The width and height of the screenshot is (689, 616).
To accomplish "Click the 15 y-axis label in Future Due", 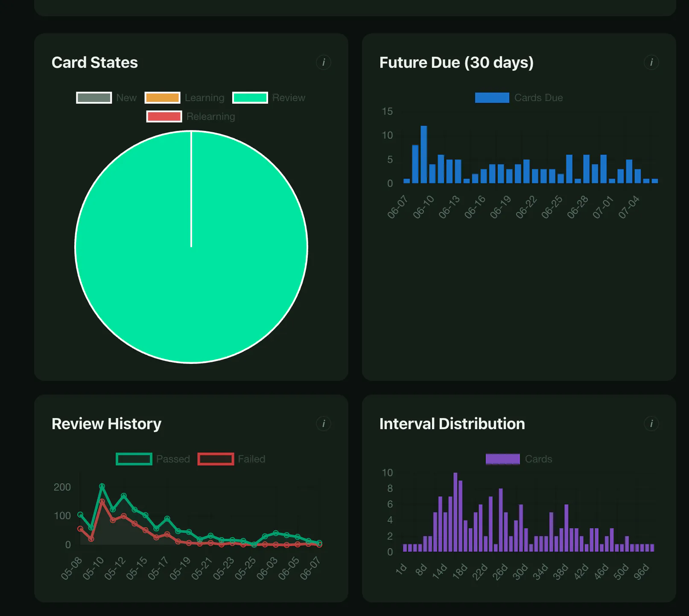I will 387,111.
